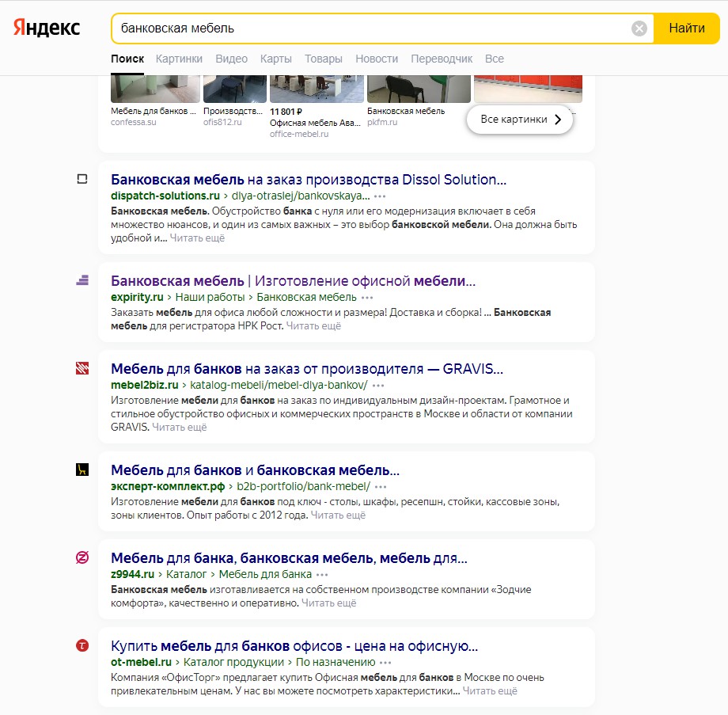The image size is (728, 715).
Task: Click the ot-mebel.ru red favicon
Action: [82, 645]
